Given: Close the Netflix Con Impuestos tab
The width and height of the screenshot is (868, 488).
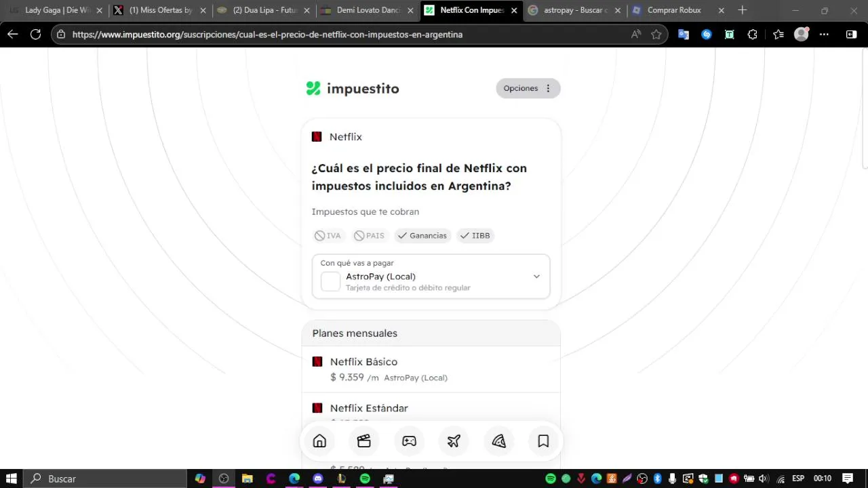Looking at the screenshot, I should tap(513, 10).
